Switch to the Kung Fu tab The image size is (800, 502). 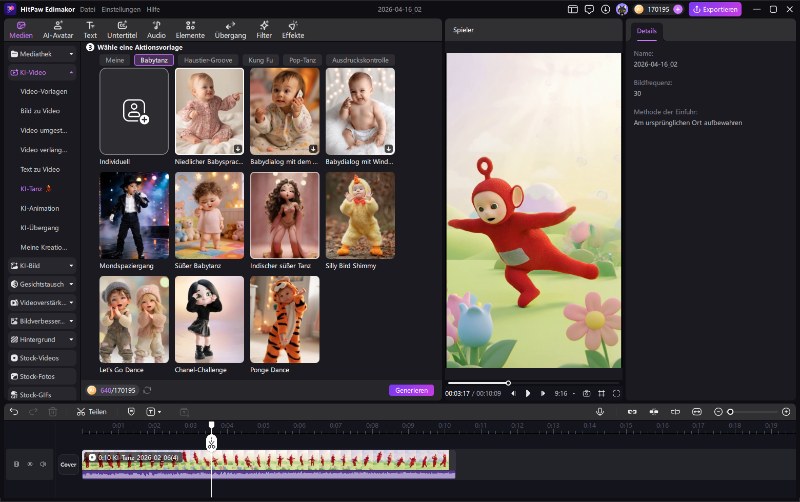pyautogui.click(x=263, y=60)
